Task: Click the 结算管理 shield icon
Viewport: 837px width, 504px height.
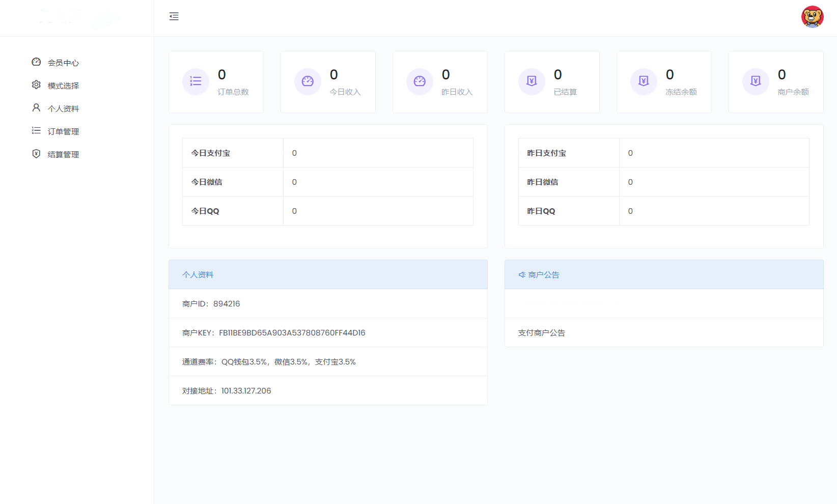Action: [36, 154]
